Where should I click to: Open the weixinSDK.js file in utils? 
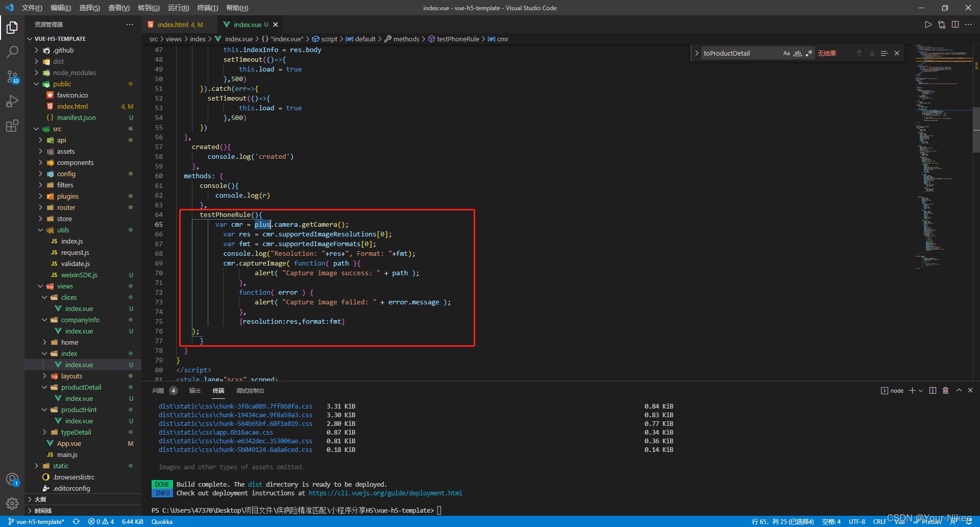pos(79,275)
